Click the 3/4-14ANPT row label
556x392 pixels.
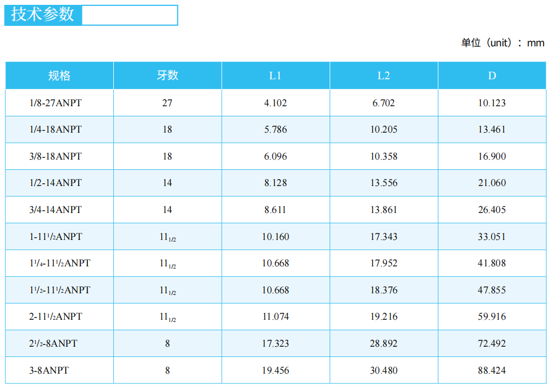pyautogui.click(x=56, y=210)
